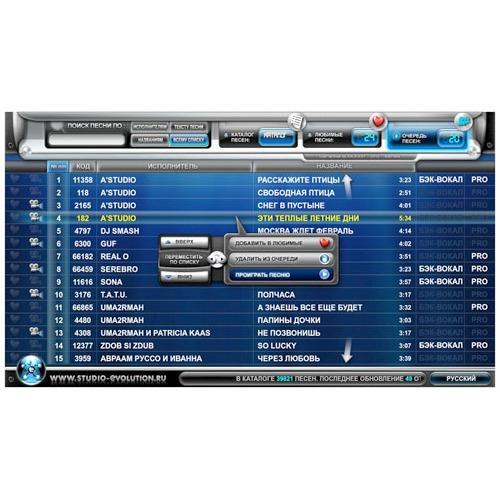Open the Русский language selector

point(461,378)
